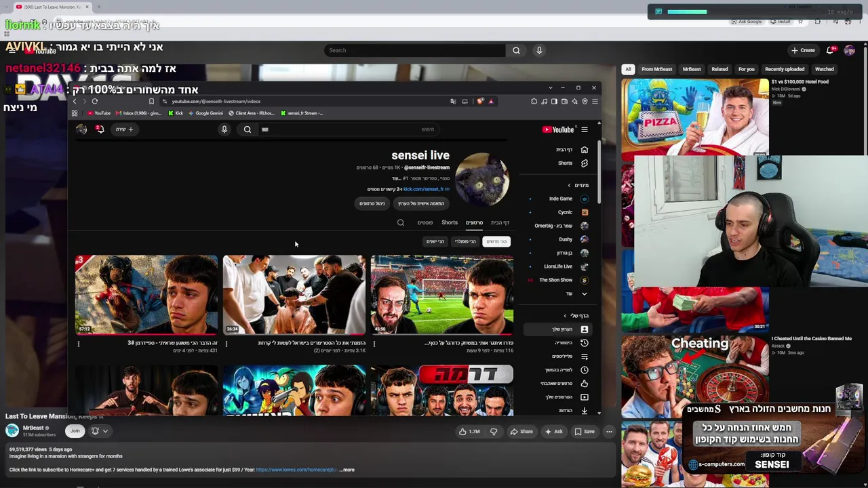Select the newest videos filter chip
The width and height of the screenshot is (868, 488).
tap(496, 241)
